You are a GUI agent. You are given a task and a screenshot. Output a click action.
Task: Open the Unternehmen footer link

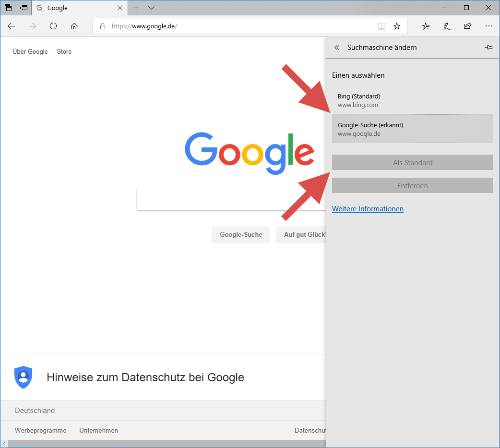(x=98, y=430)
